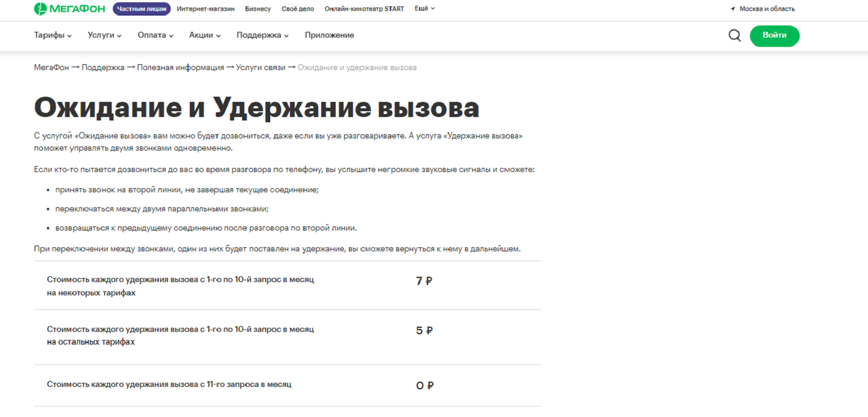868x417 pixels.
Task: Go to Полезная информация breadcrumb
Action: pos(181,68)
